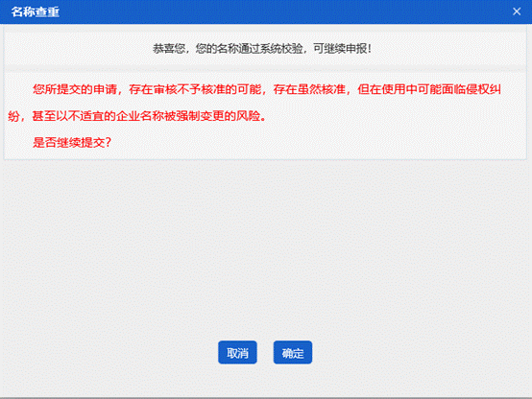Screen dimensions: 532x399
Task: Click the white success message panel
Action: pyautogui.click(x=265, y=49)
